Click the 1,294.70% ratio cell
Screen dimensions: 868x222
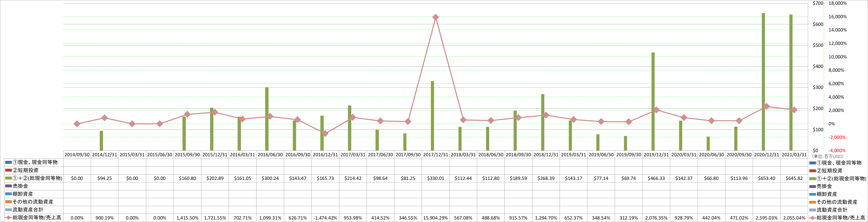(x=546, y=218)
